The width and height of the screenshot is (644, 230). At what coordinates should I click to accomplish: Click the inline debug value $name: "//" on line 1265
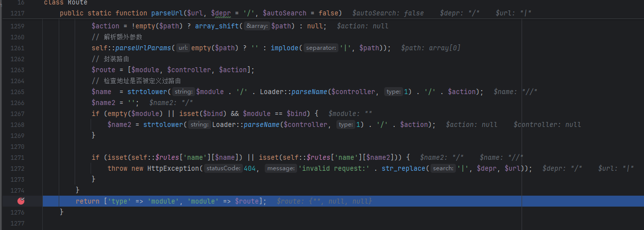coord(516,92)
